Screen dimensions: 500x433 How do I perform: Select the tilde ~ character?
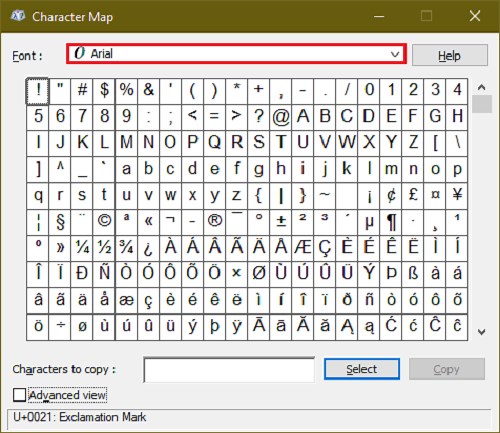(325, 196)
